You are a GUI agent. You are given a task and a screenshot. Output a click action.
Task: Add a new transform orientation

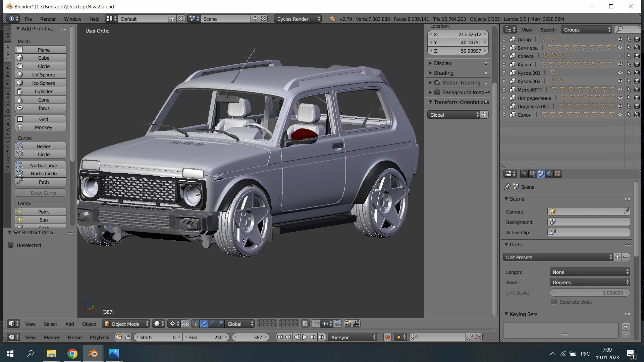click(484, 115)
